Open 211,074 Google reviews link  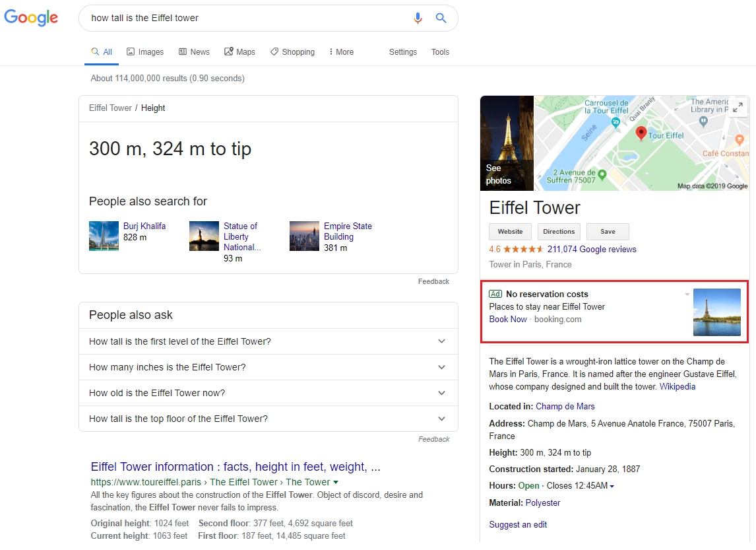(x=592, y=250)
